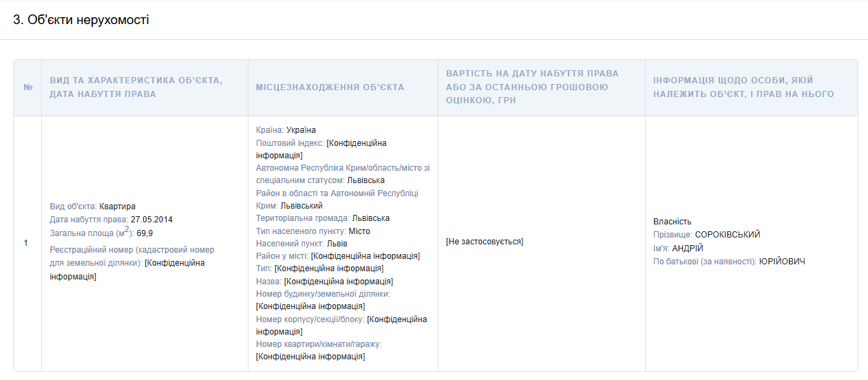Screen dimensions: 868x380
Task: Select the "Власність" ownership type text
Action: (672, 222)
